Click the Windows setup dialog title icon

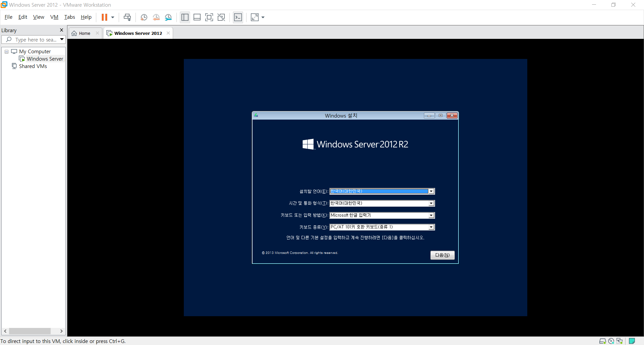pyautogui.click(x=256, y=115)
